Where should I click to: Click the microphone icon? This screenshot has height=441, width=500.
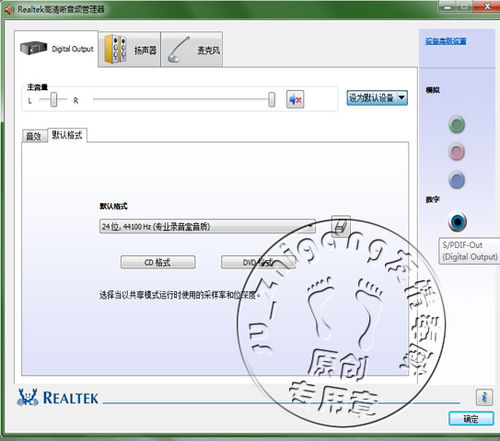click(179, 50)
